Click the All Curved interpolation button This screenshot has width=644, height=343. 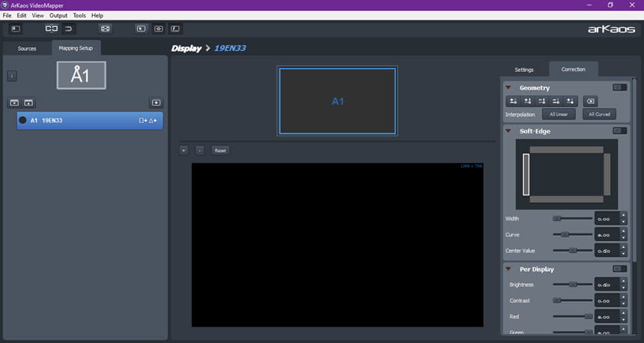point(599,114)
